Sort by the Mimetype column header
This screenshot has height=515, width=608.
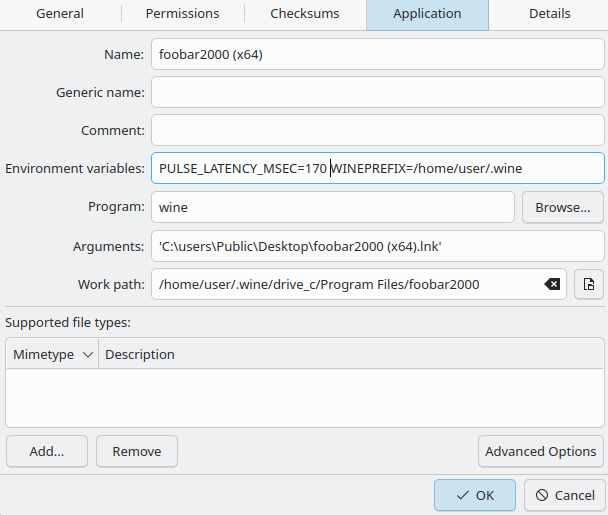52,354
